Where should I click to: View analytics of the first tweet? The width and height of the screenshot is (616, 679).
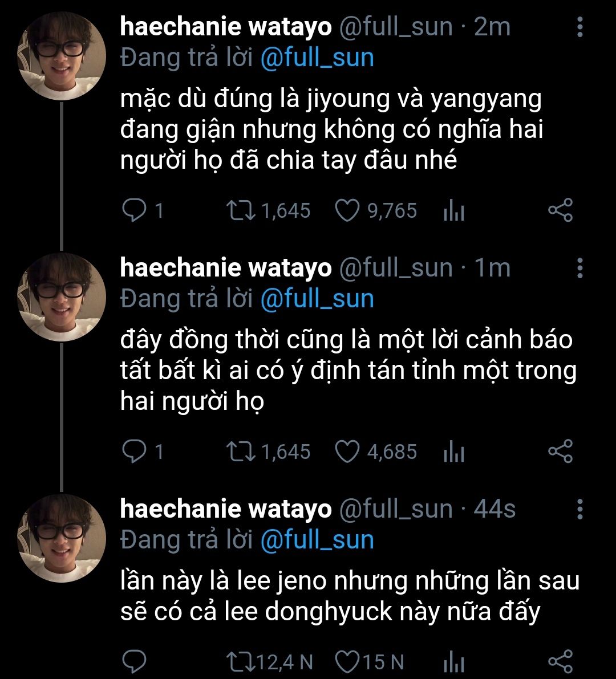tap(454, 212)
